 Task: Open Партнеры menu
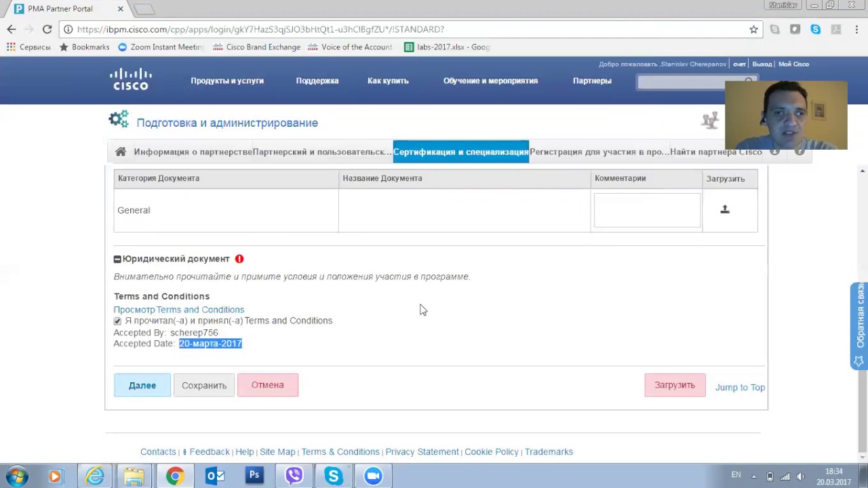tap(592, 81)
